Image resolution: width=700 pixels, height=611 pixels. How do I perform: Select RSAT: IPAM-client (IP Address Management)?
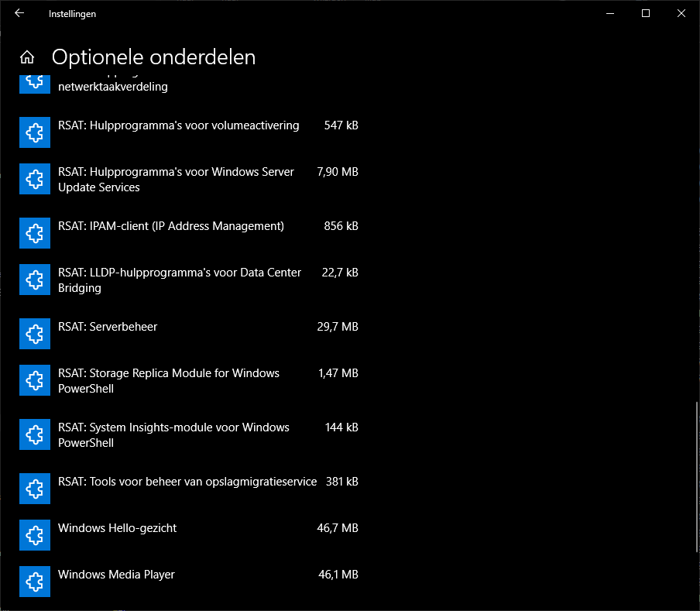pos(171,226)
